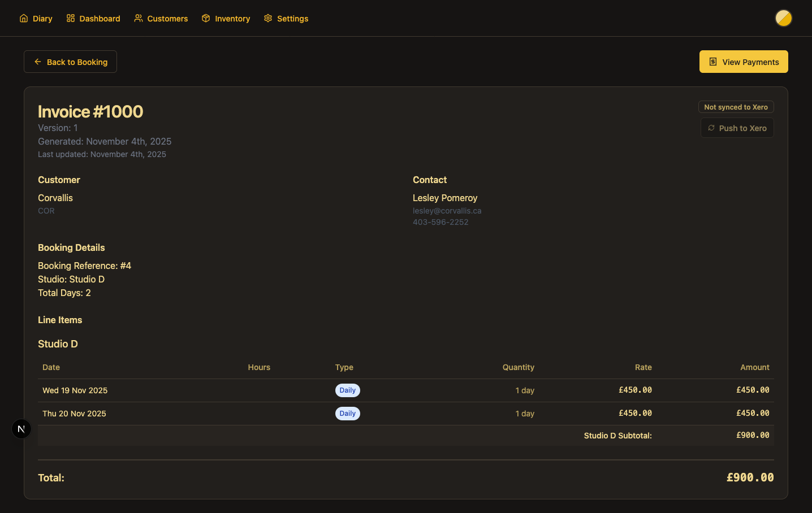This screenshot has height=513, width=812.
Task: Click the £900.00 invoice total
Action: pos(750,477)
